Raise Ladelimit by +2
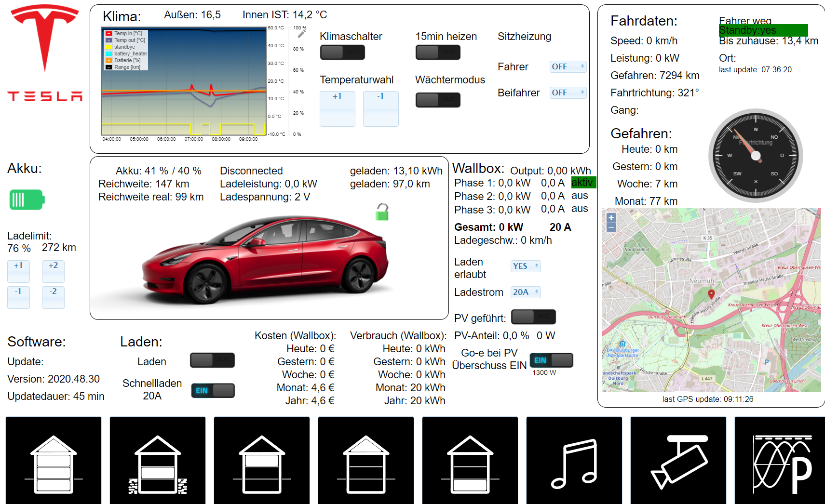 (53, 271)
